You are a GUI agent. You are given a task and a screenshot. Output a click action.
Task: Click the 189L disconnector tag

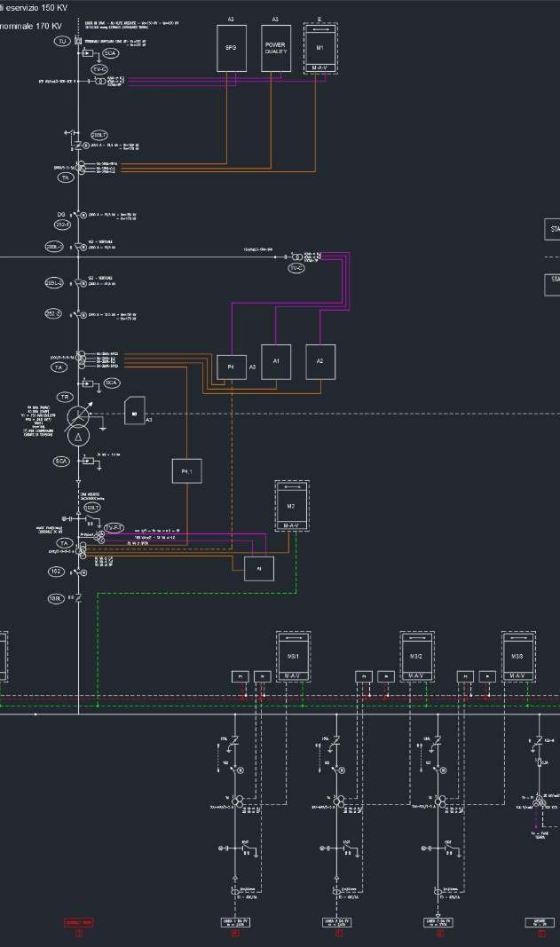[x=56, y=598]
